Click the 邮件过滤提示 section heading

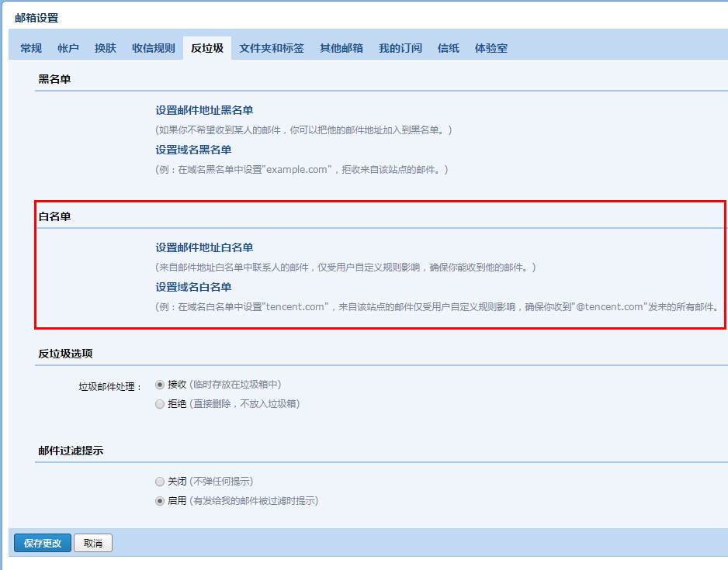point(71,451)
